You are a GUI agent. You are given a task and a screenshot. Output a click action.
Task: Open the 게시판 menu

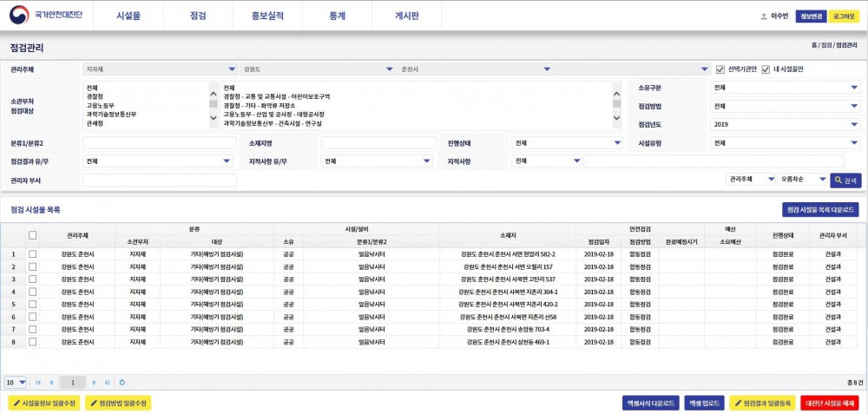(x=406, y=16)
